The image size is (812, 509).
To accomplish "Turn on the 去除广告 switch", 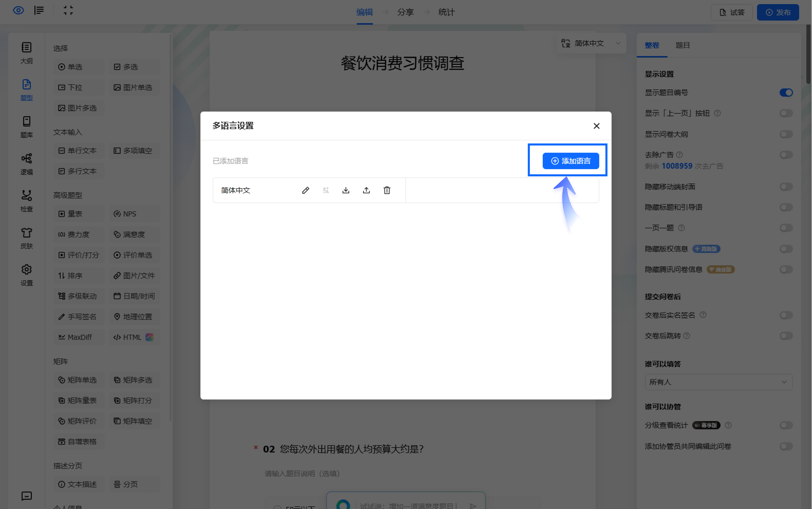I will click(786, 155).
